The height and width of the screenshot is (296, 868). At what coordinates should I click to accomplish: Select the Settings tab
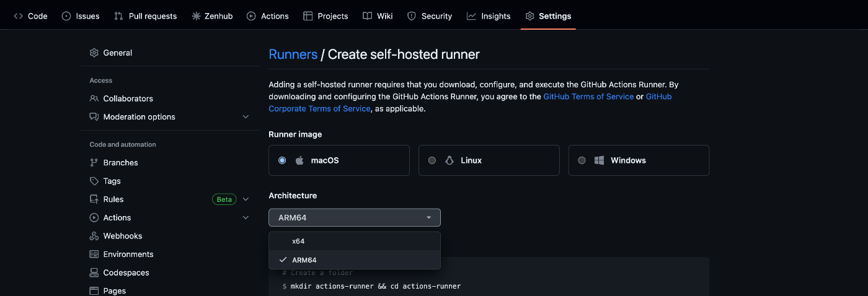click(x=548, y=16)
